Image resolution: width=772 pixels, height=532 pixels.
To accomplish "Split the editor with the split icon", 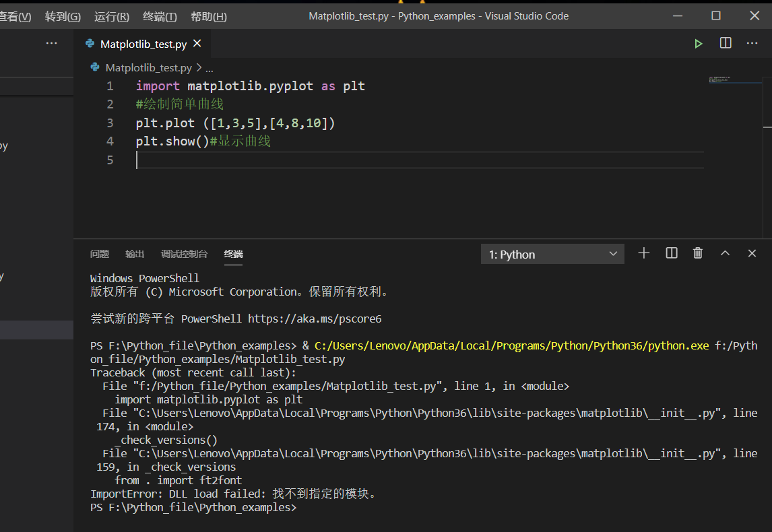I will point(725,42).
